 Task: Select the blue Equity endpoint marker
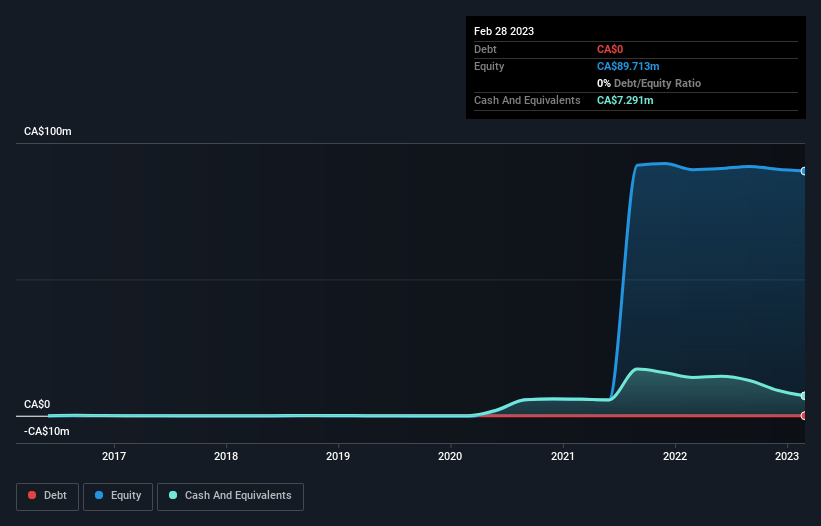point(804,171)
